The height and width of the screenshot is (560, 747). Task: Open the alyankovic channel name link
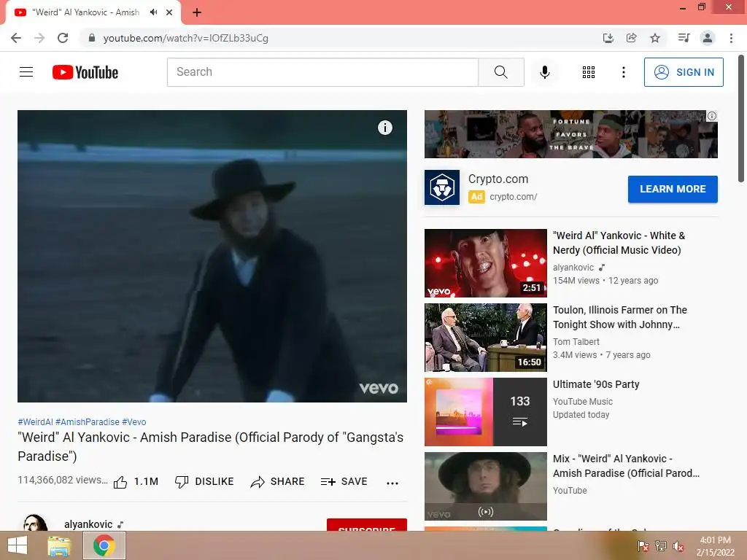click(x=88, y=524)
